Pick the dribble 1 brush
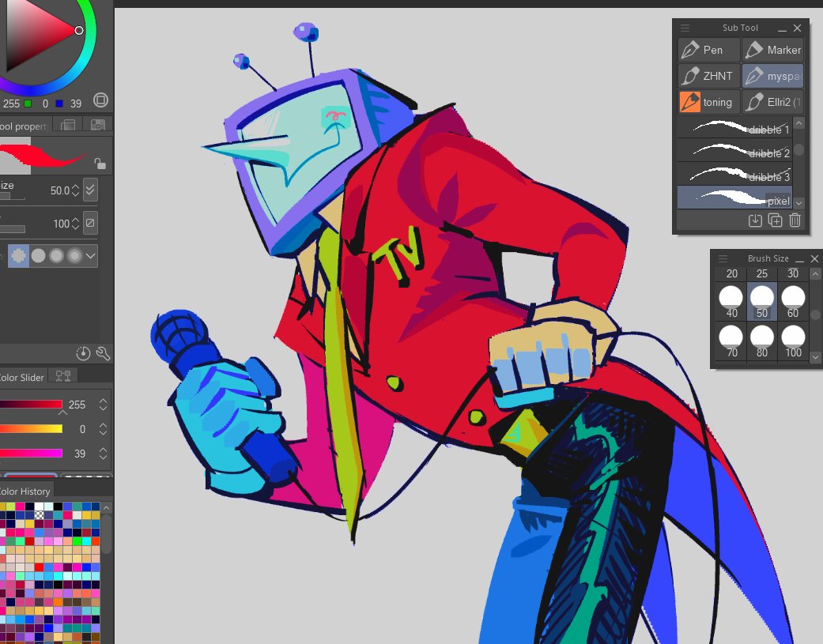This screenshot has width=823, height=644. 734,128
